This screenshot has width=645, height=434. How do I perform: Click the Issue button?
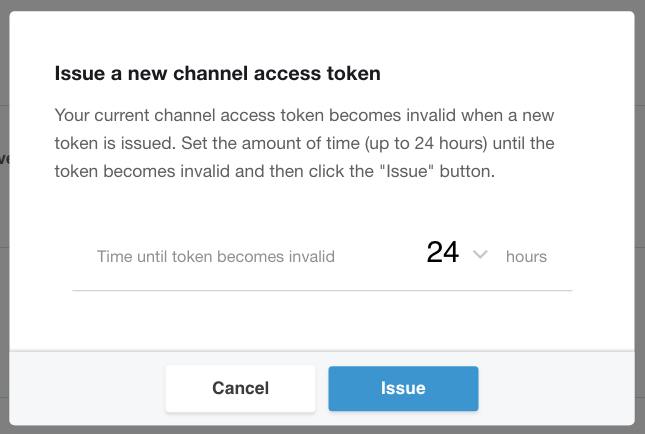pos(403,388)
